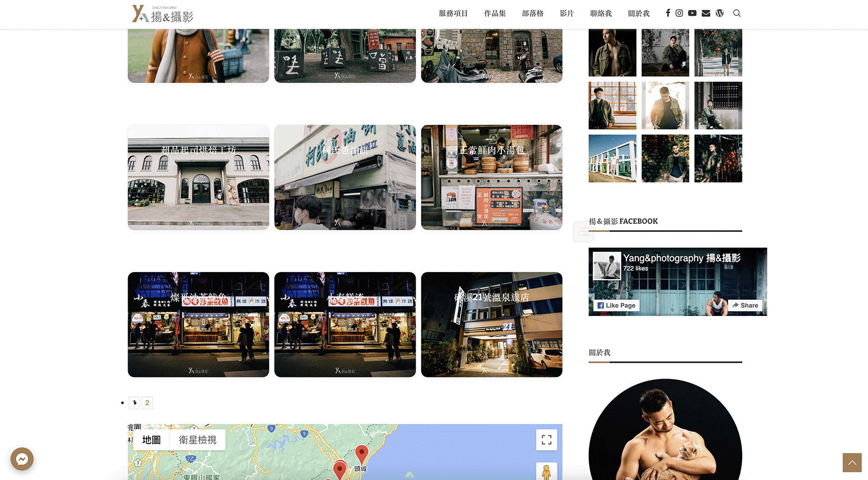
Task: Open the sidebar photo of the masked man by the window
Action: 612,105
